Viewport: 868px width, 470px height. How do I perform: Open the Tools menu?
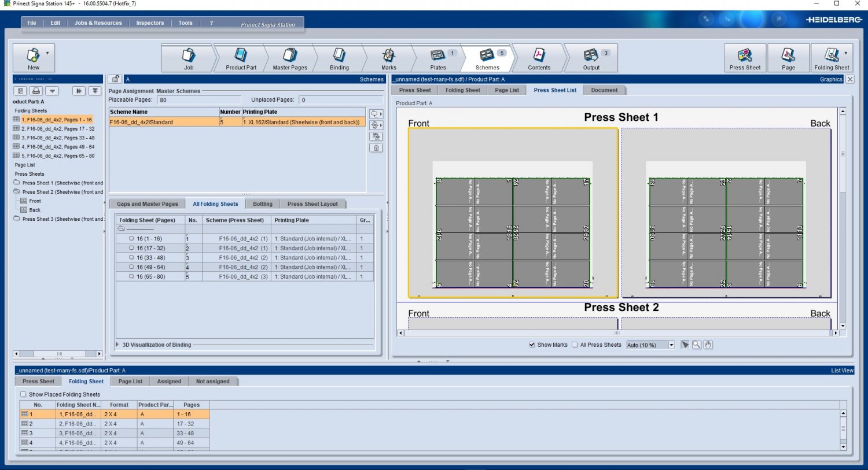185,23
